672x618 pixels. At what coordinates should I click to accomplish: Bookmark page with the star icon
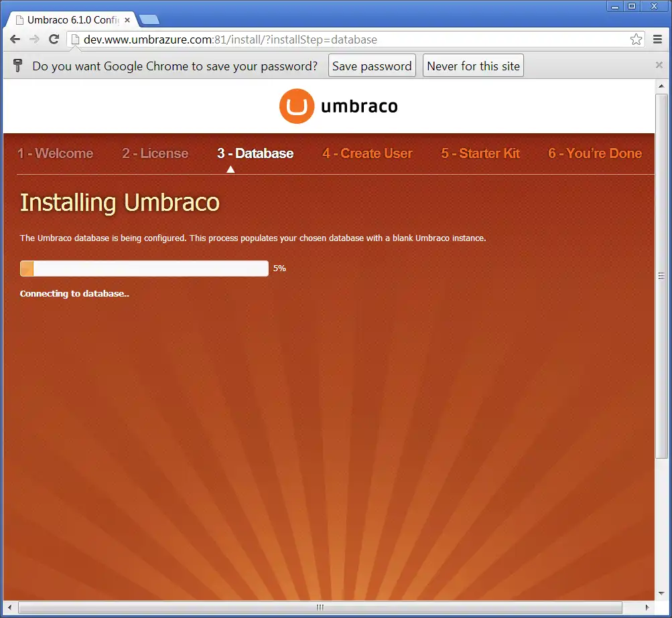tap(636, 40)
